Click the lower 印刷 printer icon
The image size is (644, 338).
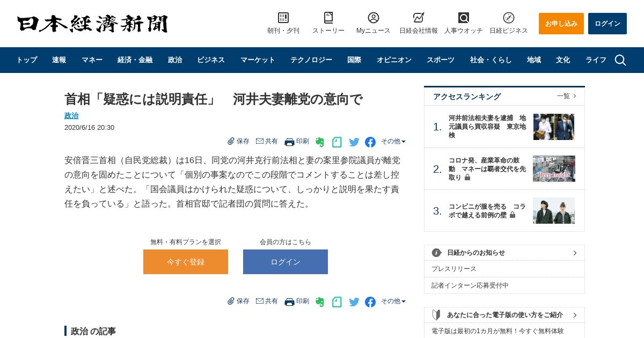(x=289, y=302)
